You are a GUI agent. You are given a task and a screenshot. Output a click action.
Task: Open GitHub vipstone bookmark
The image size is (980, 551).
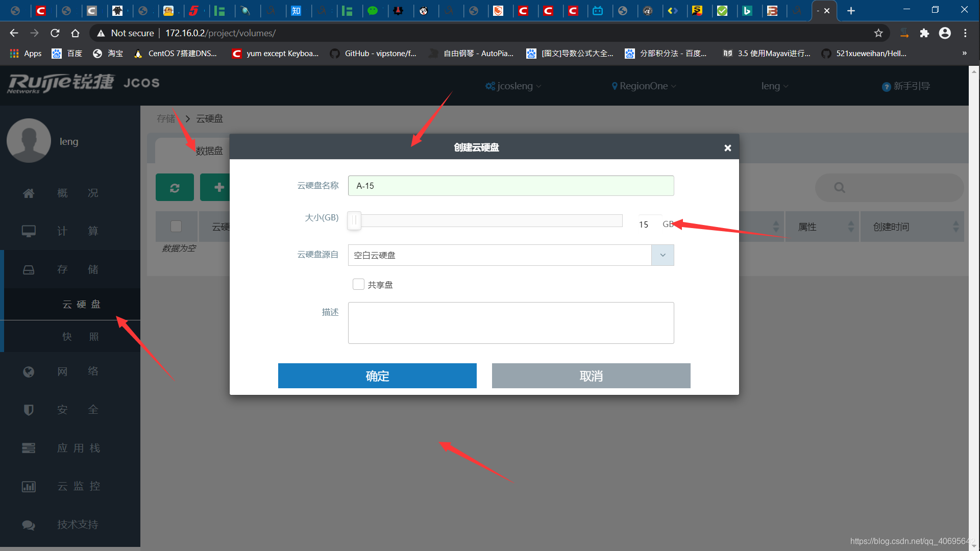[373, 54]
